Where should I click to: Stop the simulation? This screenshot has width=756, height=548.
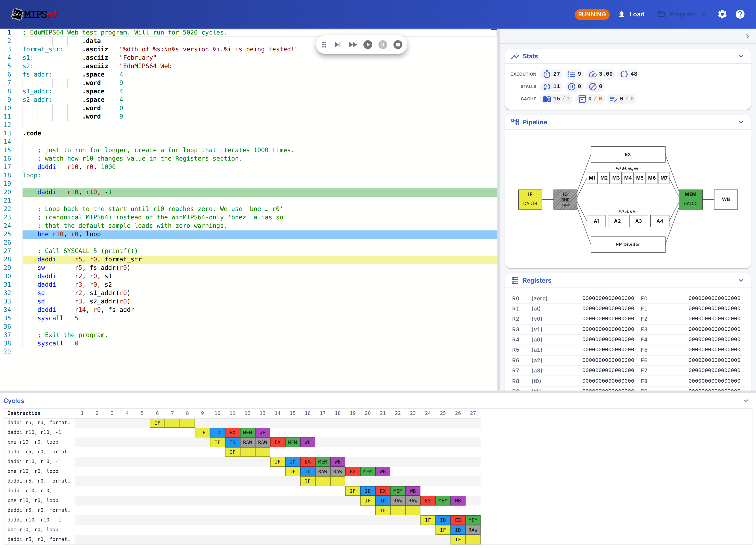pos(398,45)
